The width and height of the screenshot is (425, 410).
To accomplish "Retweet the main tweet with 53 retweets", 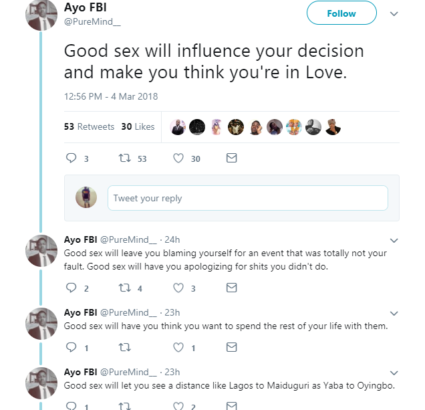I will (x=125, y=158).
